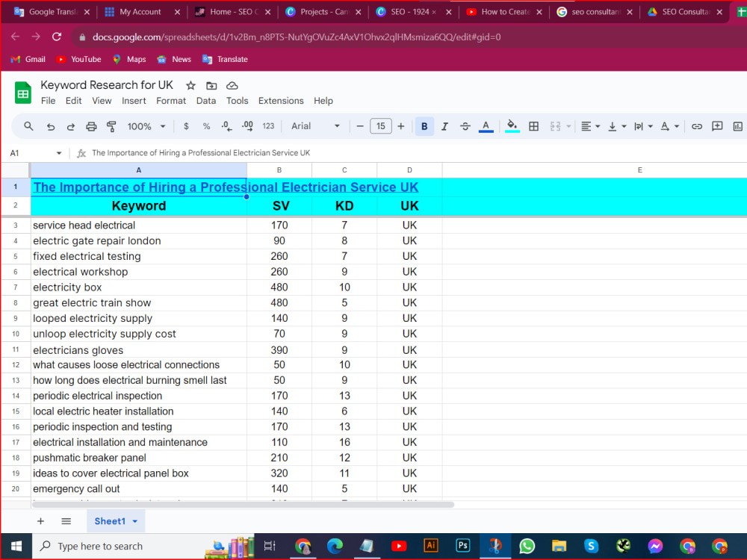
Task: Open text wrapping dropdown
Action: pyautogui.click(x=643, y=126)
